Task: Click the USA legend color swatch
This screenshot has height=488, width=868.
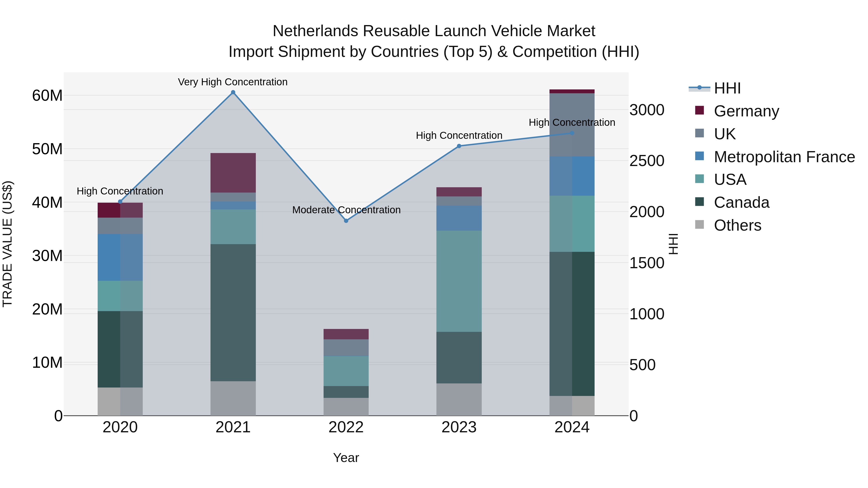Action: 699,179
